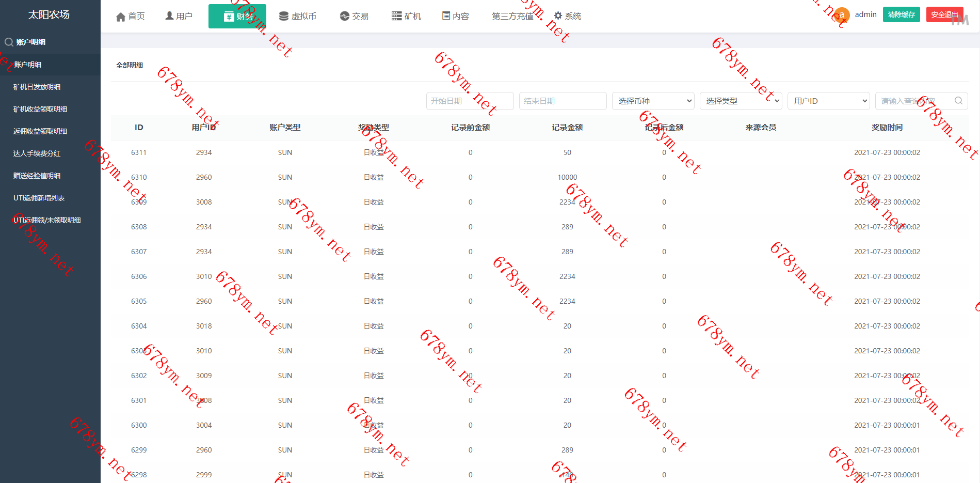Image resolution: width=980 pixels, height=483 pixels.
Task: Click the system (系统) gear icon
Action: click(x=558, y=16)
